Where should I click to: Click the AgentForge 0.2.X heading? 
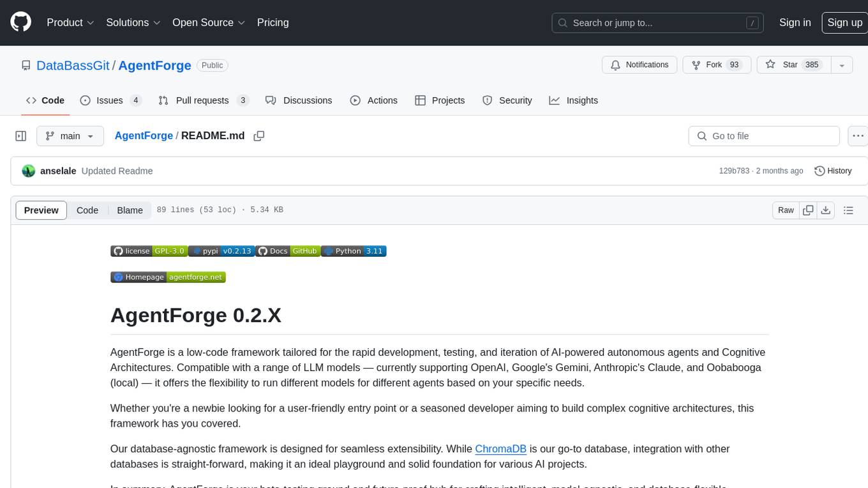pos(196,316)
